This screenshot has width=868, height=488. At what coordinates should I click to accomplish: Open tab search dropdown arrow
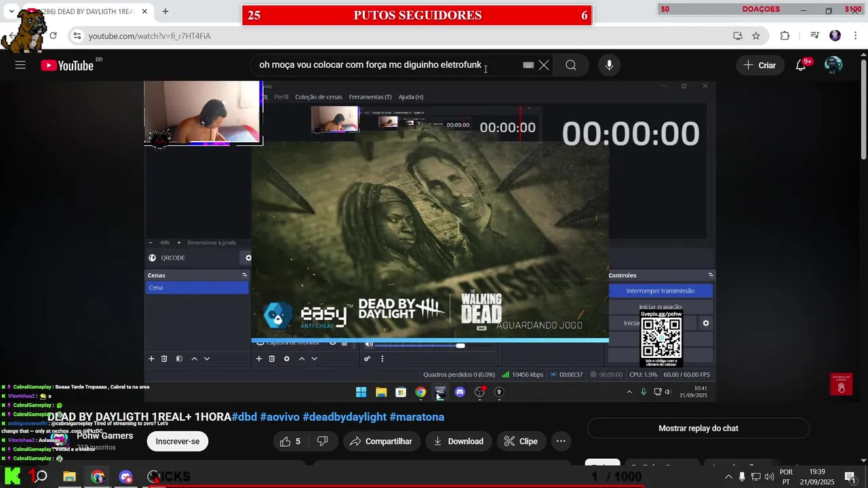12,11
